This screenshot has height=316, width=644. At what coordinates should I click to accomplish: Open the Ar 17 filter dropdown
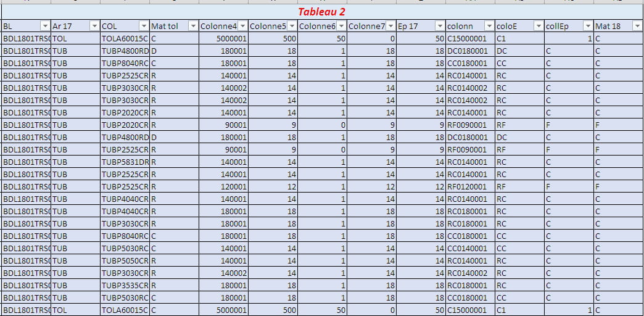(x=94, y=26)
